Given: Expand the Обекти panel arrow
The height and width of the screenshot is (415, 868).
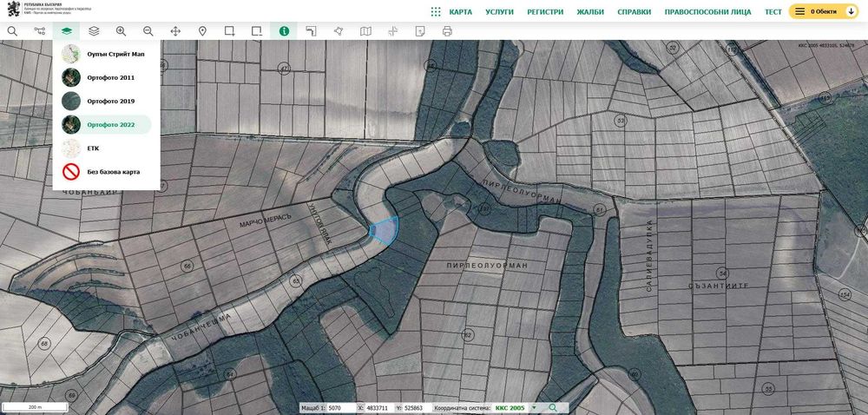Looking at the screenshot, I should pyautogui.click(x=850, y=12).
